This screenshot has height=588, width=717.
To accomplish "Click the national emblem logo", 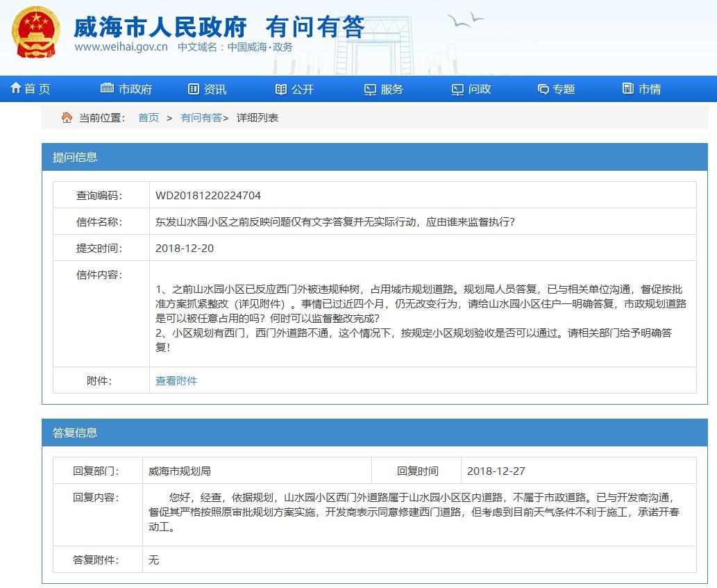I will [35, 32].
